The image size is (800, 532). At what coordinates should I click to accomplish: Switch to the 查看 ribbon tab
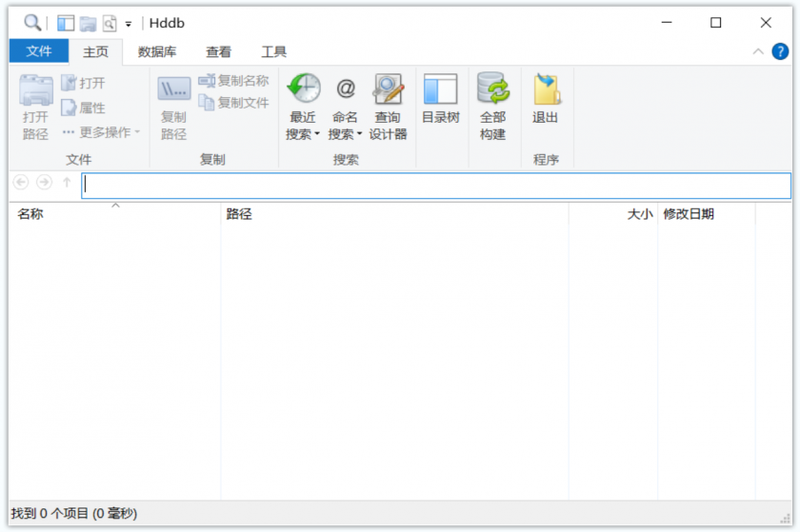click(x=218, y=51)
